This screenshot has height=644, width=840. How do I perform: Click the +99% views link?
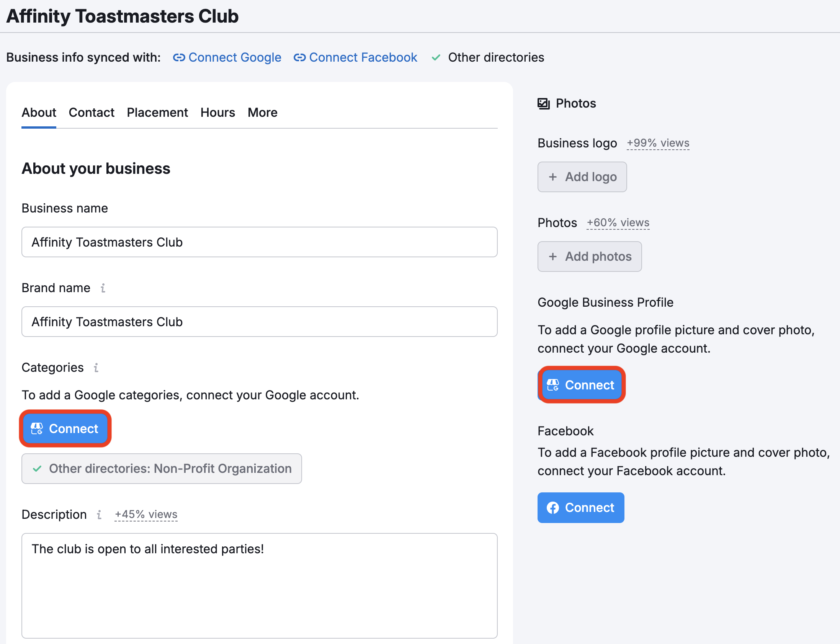658,143
